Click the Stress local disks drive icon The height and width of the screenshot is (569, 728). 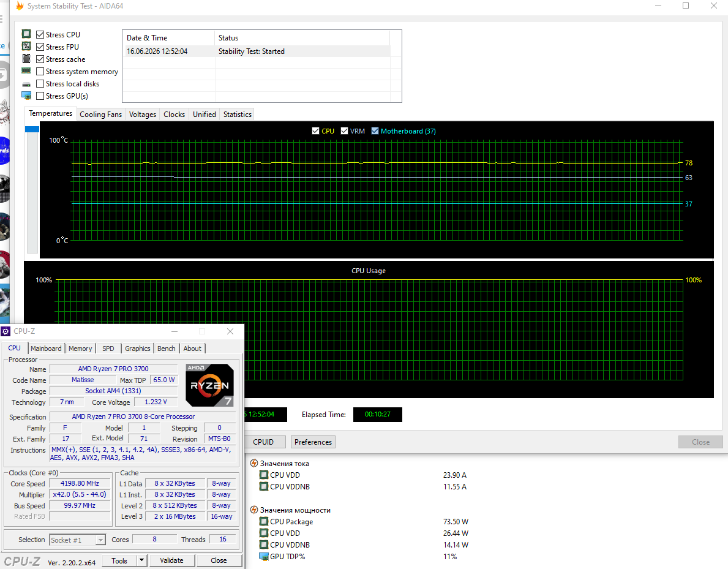click(26, 84)
